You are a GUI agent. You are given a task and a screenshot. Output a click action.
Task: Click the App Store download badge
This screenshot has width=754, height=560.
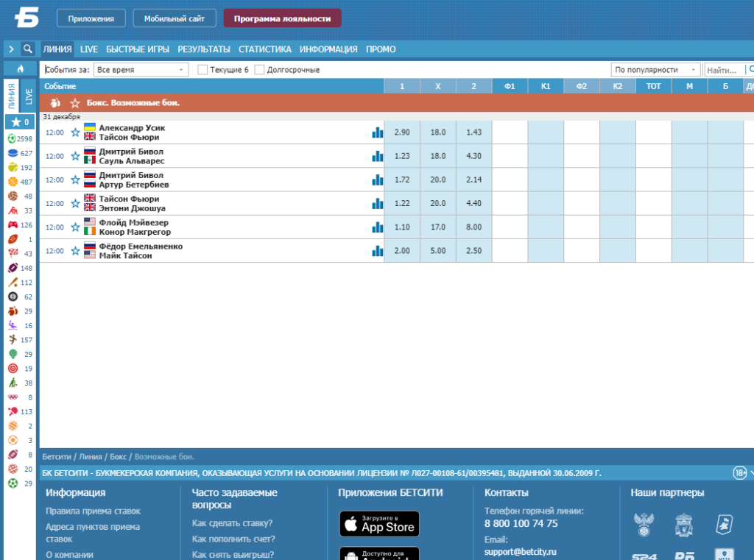tap(379, 524)
